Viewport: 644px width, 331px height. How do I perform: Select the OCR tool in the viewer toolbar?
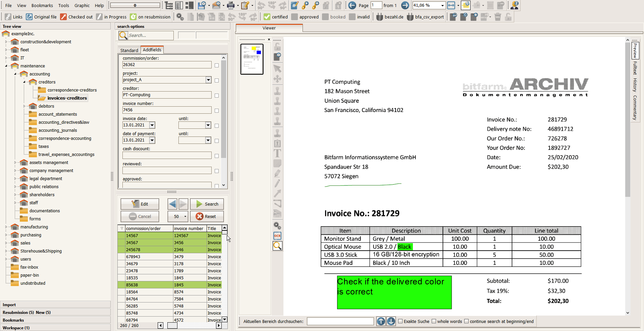click(x=277, y=236)
